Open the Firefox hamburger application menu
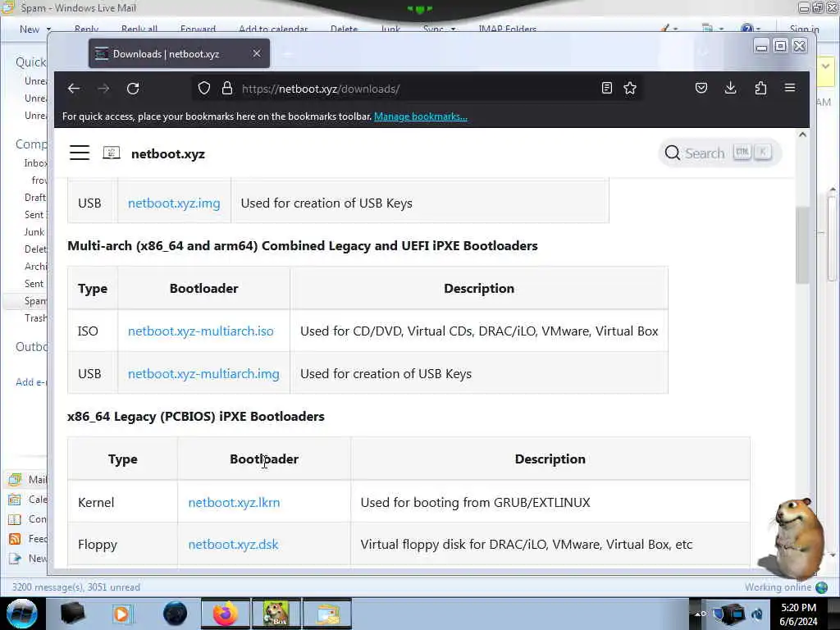 [x=790, y=88]
